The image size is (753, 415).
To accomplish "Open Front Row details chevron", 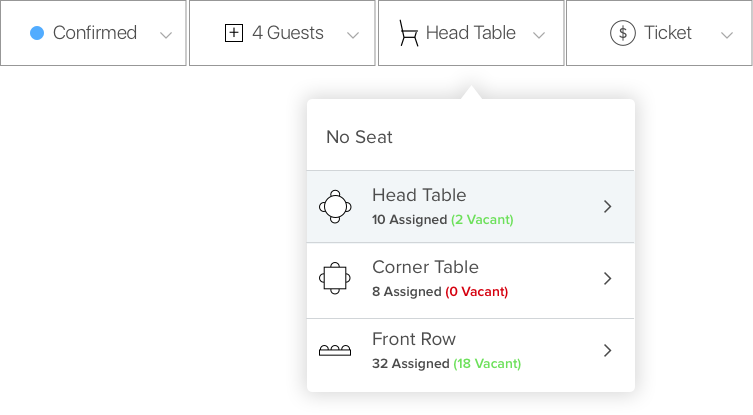I will tap(607, 351).
